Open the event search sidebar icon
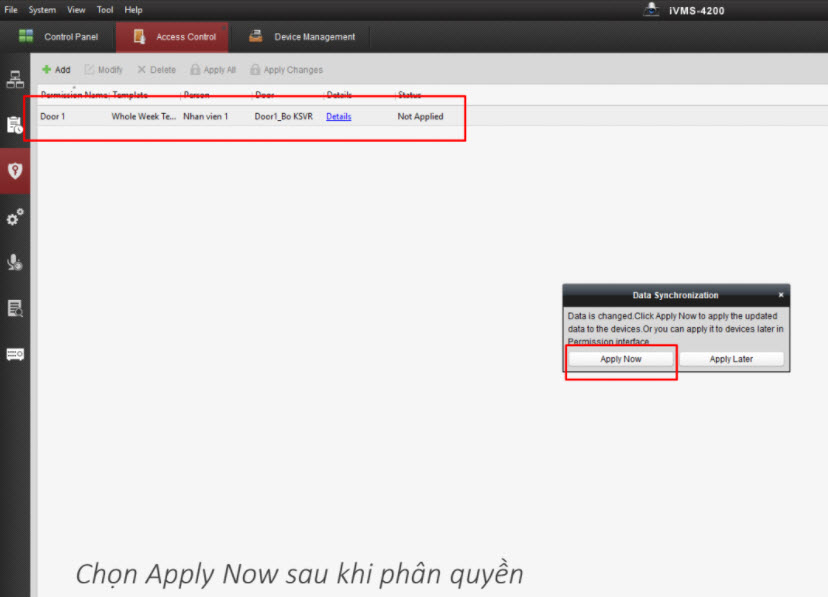828x597 pixels. (15, 308)
